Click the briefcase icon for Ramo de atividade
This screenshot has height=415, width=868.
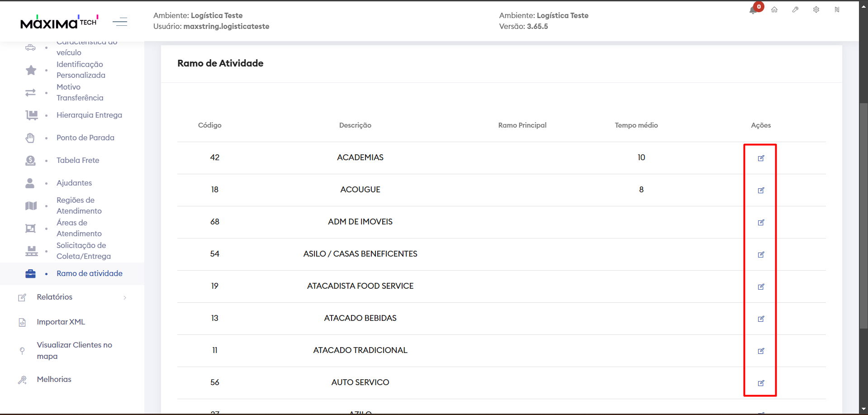click(x=30, y=274)
